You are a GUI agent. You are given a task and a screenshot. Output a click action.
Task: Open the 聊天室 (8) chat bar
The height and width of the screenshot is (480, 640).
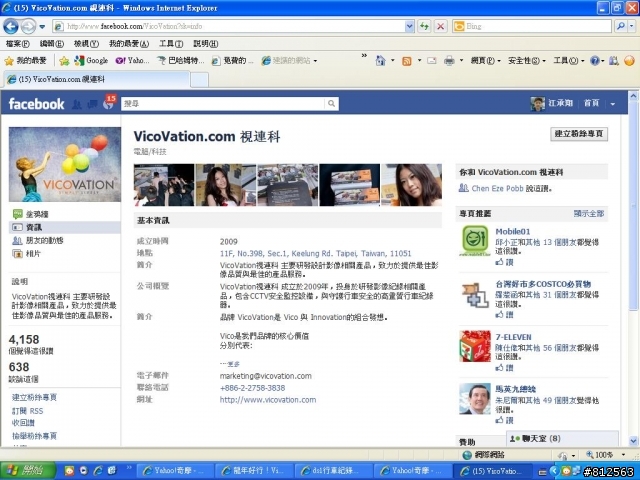(562, 439)
